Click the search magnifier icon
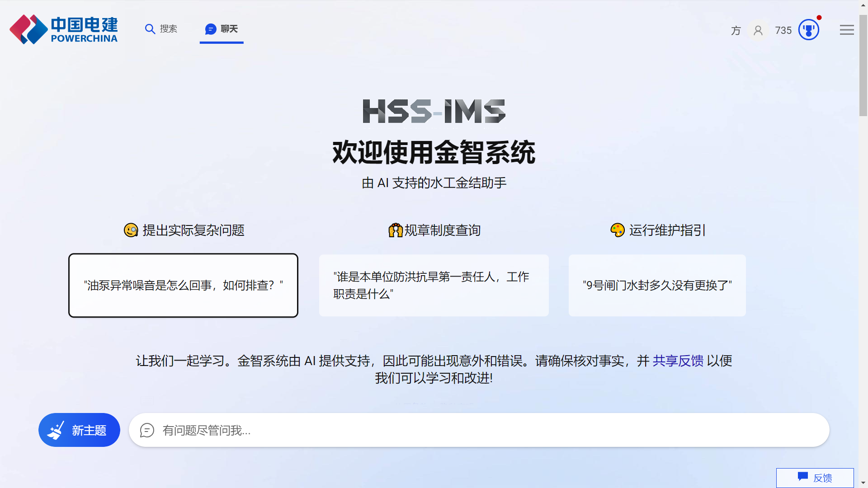The height and width of the screenshot is (488, 868). (x=150, y=29)
